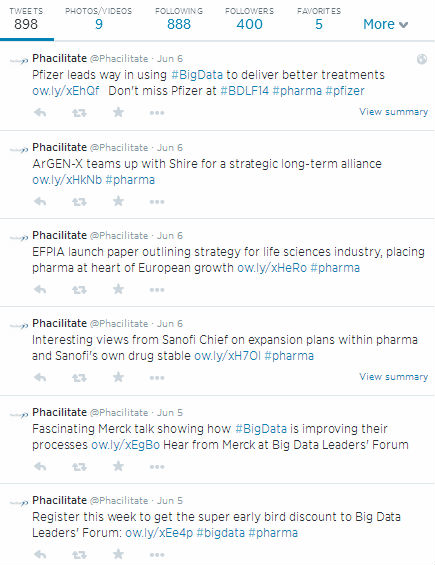Favorite the Pfizer BigData tweet star
This screenshot has width=435, height=565.
pos(118,112)
